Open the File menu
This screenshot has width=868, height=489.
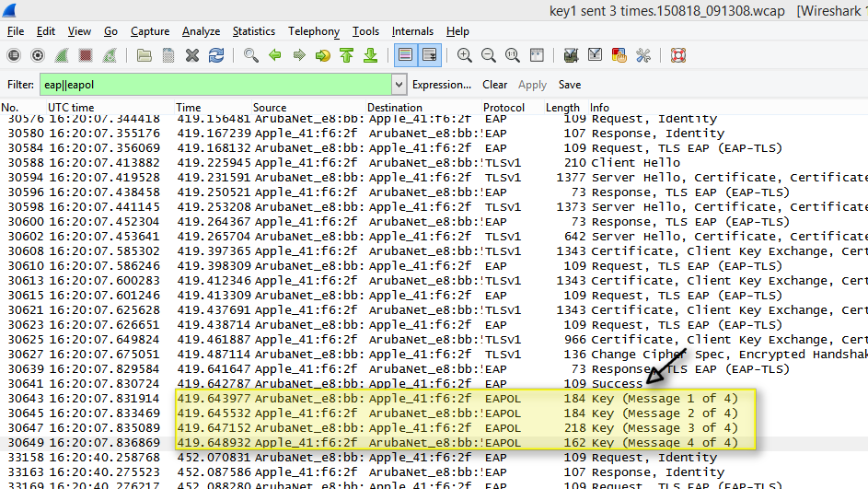click(16, 31)
